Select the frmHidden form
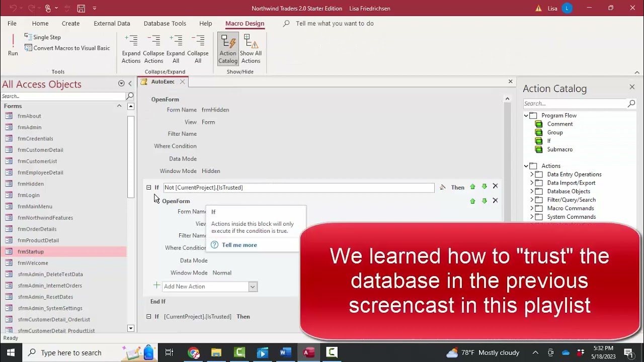644x362 pixels. (x=30, y=184)
